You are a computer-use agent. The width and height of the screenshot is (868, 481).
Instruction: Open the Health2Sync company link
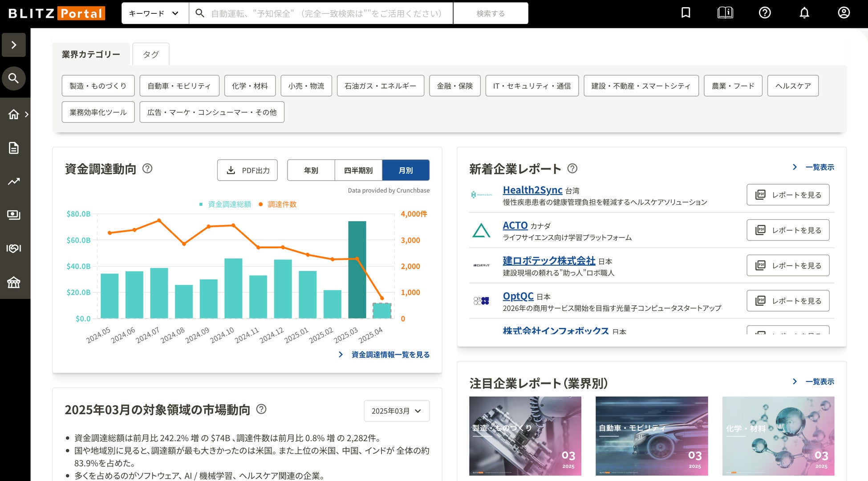tap(532, 190)
